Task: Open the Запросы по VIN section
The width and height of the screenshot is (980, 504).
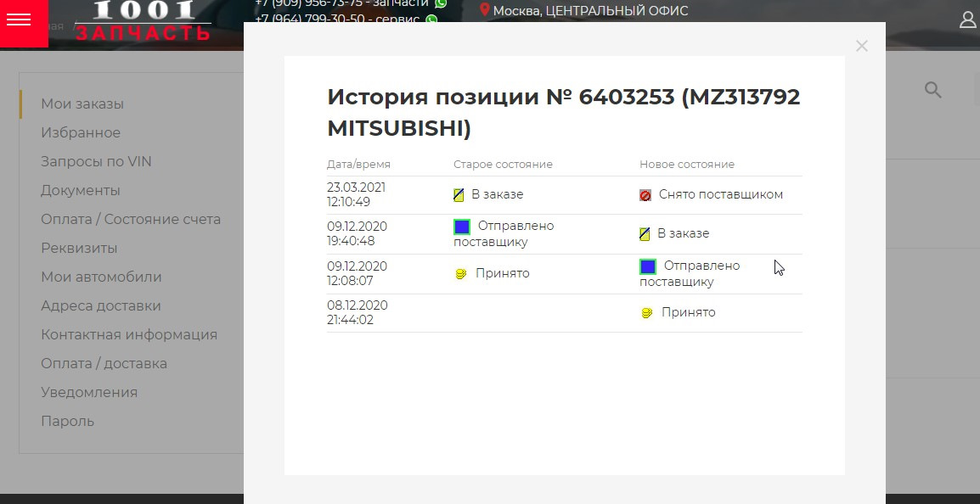Action: (96, 161)
